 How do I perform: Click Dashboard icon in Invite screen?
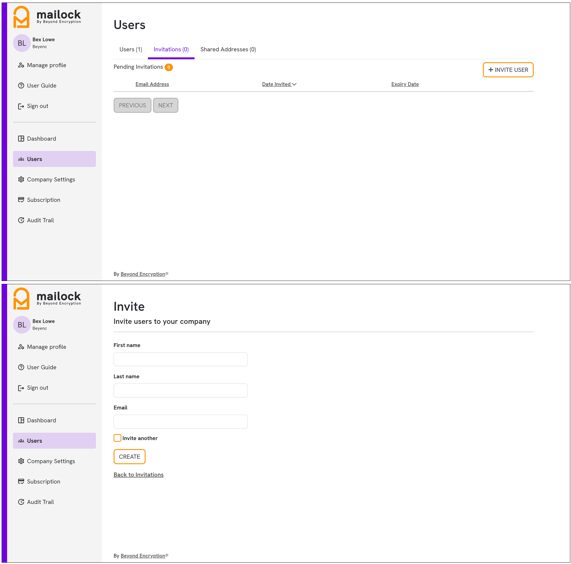click(x=21, y=420)
